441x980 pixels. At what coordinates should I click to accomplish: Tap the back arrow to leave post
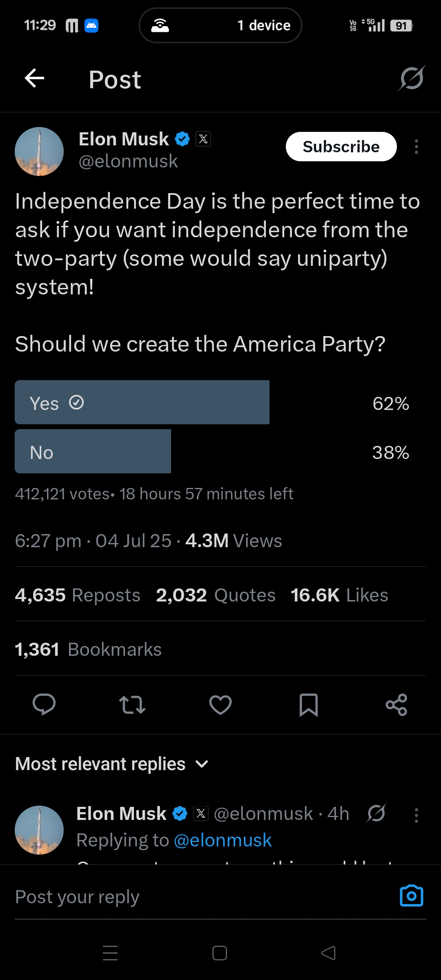pos(34,78)
